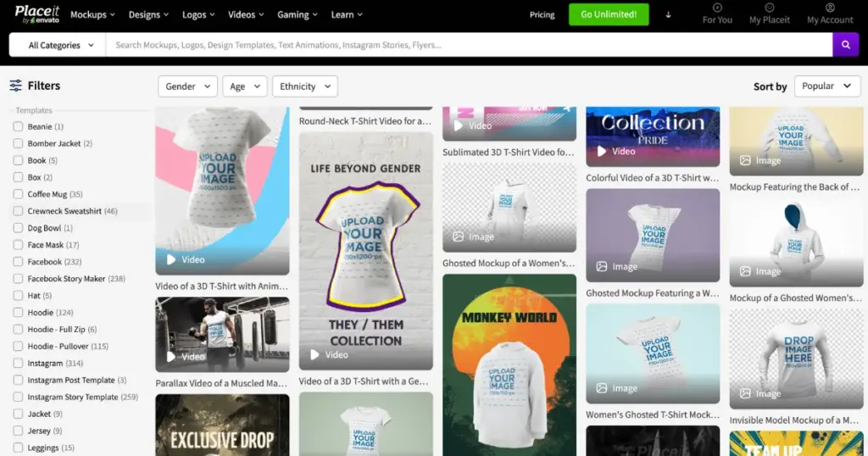Check the Instagram Post Template checkbox
This screenshot has height=456, width=868.
[18, 381]
